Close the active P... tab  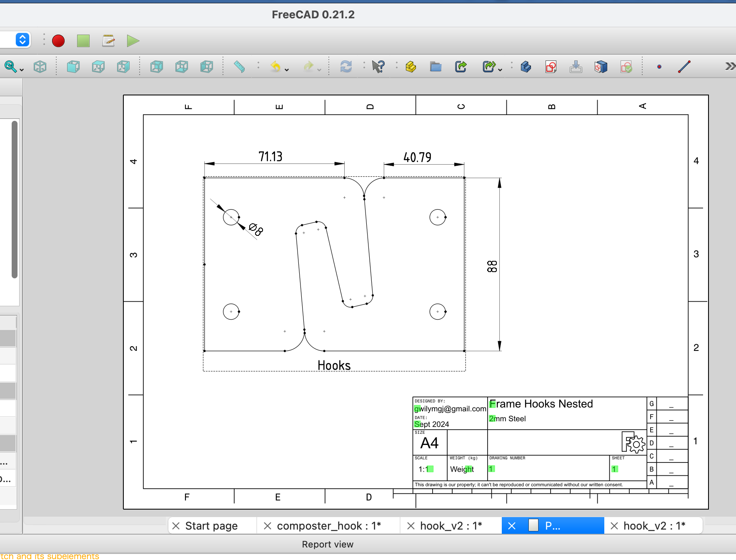pos(512,526)
